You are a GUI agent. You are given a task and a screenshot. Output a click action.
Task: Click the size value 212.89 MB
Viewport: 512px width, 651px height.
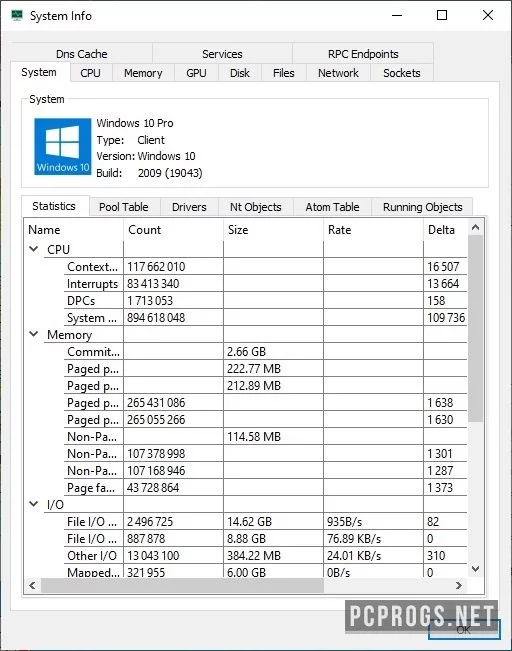coord(254,386)
